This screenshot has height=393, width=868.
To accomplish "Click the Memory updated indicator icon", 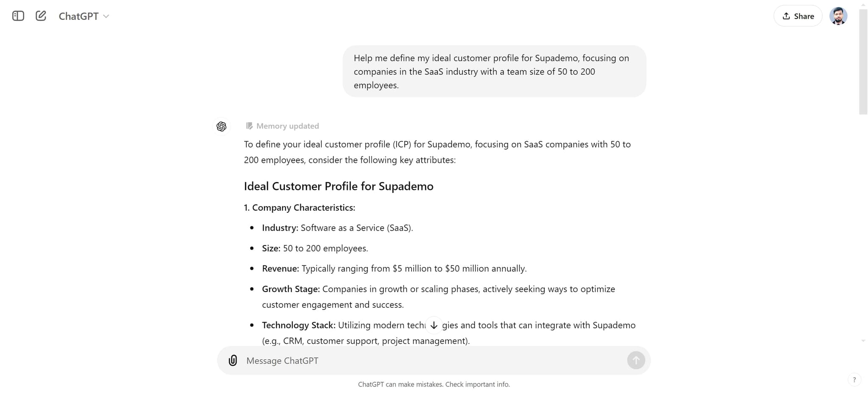I will tap(249, 125).
